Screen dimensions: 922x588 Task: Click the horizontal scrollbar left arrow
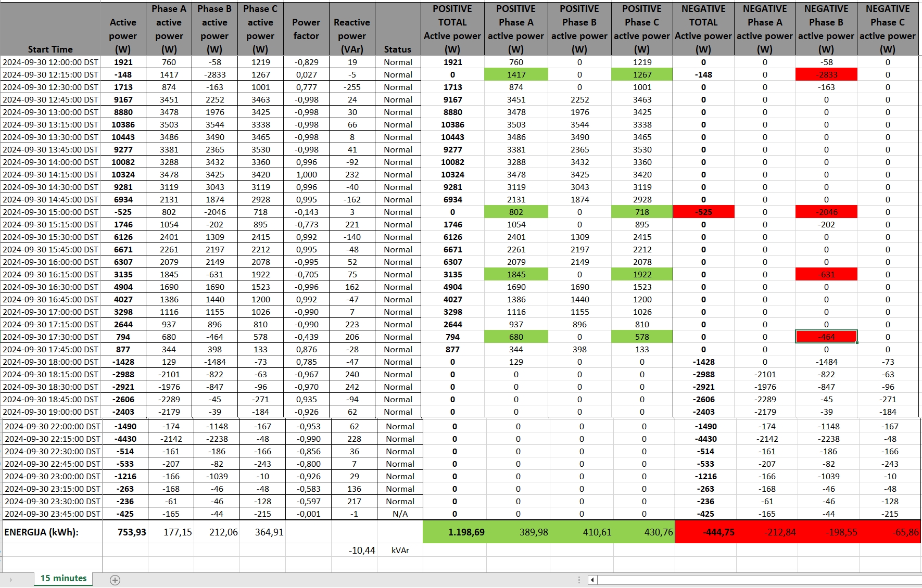[592, 580]
